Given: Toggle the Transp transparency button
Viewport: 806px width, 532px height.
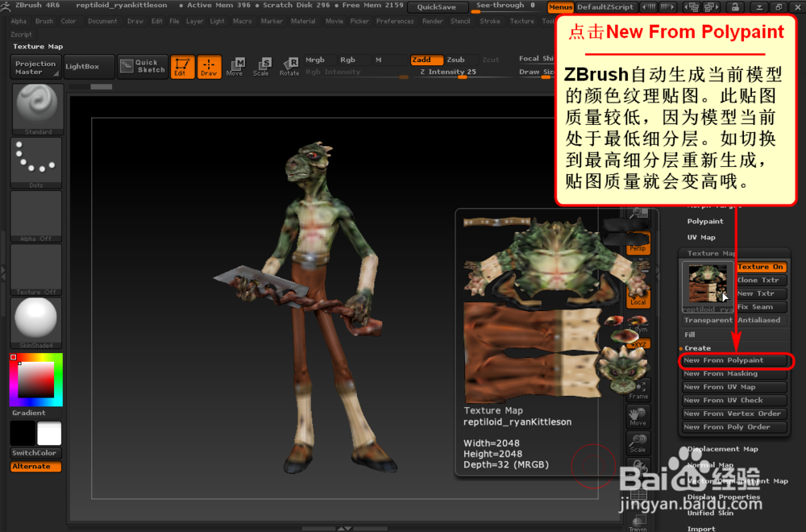Looking at the screenshot, I should pyautogui.click(x=638, y=523).
